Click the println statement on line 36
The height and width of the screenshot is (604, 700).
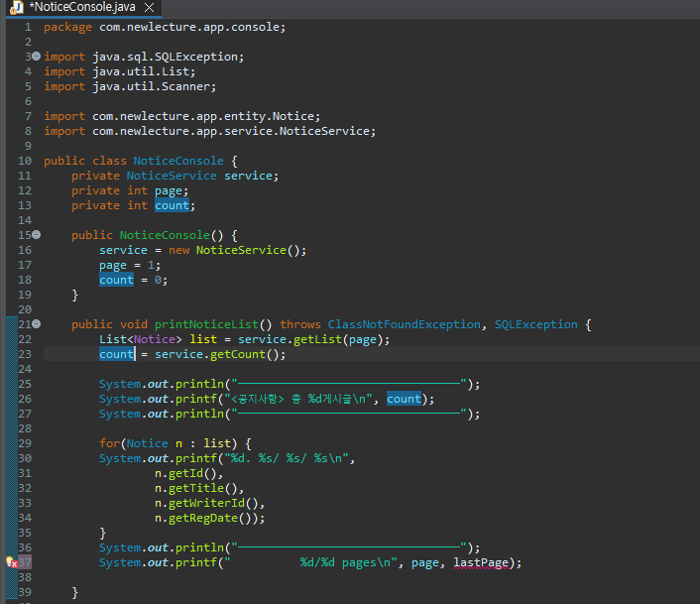pos(290,547)
